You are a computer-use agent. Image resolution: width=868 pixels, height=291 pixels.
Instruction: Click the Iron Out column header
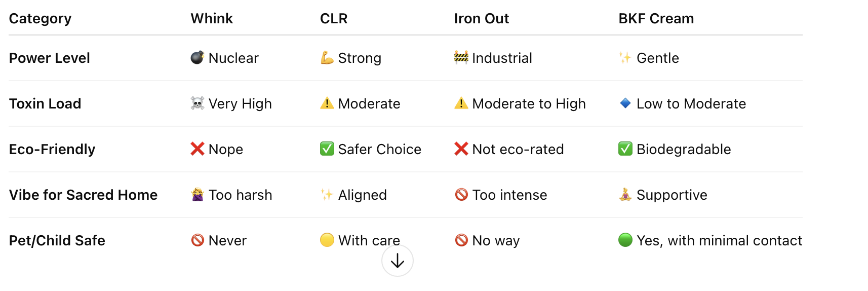481,19
